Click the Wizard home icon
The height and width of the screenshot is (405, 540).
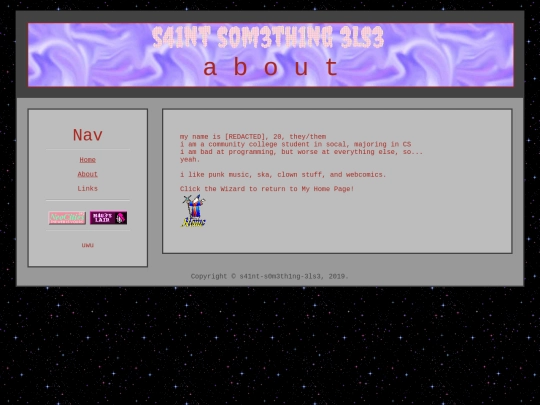coord(193,211)
